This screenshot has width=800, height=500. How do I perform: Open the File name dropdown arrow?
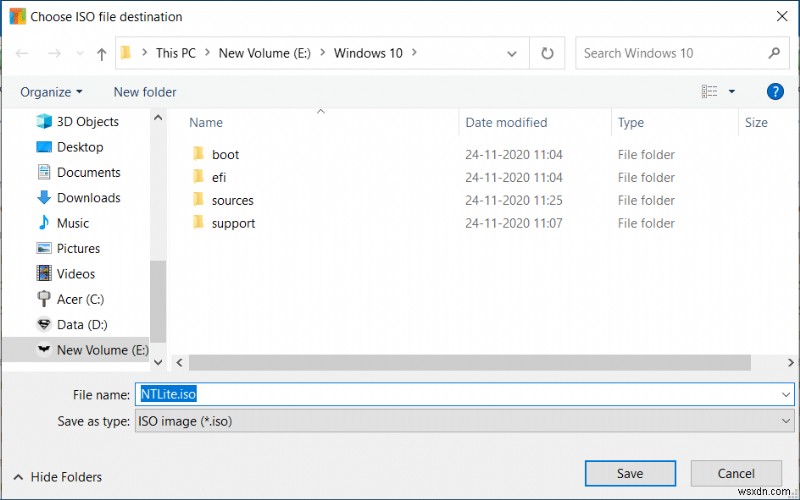point(786,394)
